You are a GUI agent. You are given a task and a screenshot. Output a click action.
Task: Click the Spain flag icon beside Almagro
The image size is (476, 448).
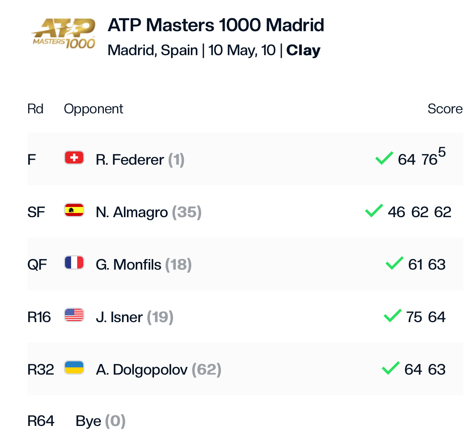[74, 210]
